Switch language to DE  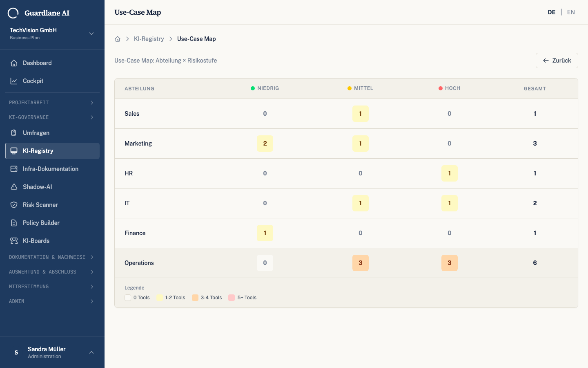coord(552,12)
